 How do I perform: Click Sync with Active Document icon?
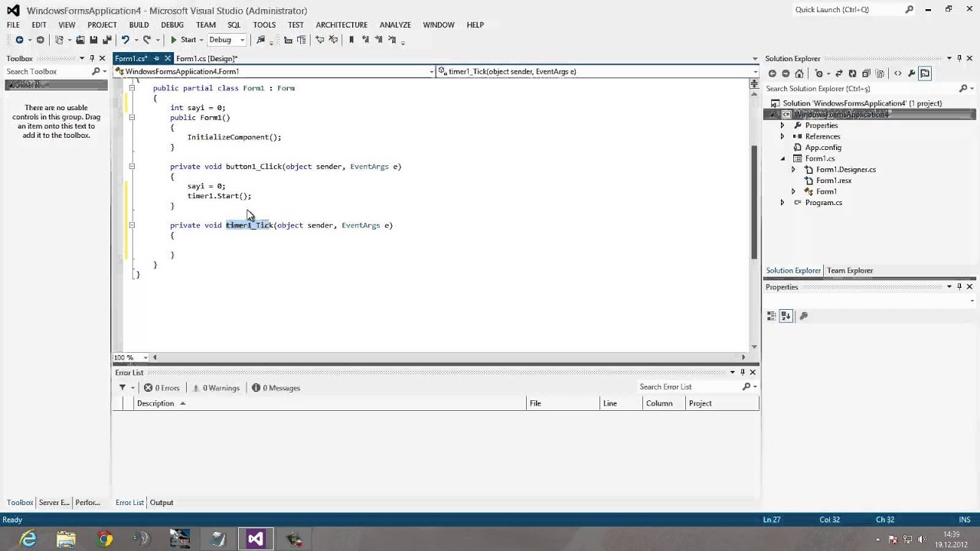[839, 73]
